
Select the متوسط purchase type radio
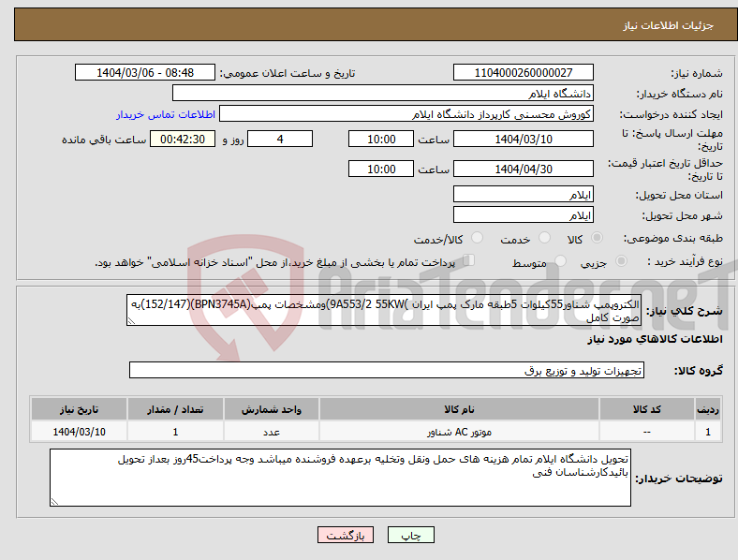[x=560, y=260]
